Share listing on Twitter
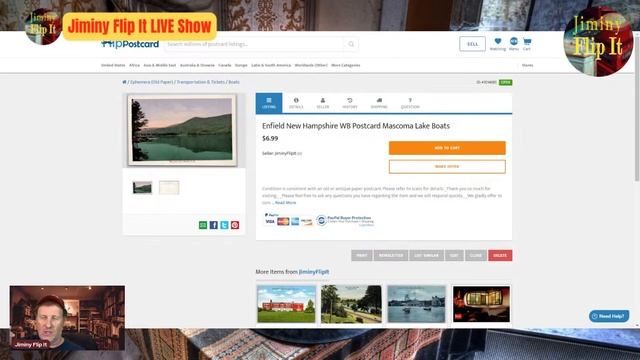The image size is (640, 360). tap(224, 225)
